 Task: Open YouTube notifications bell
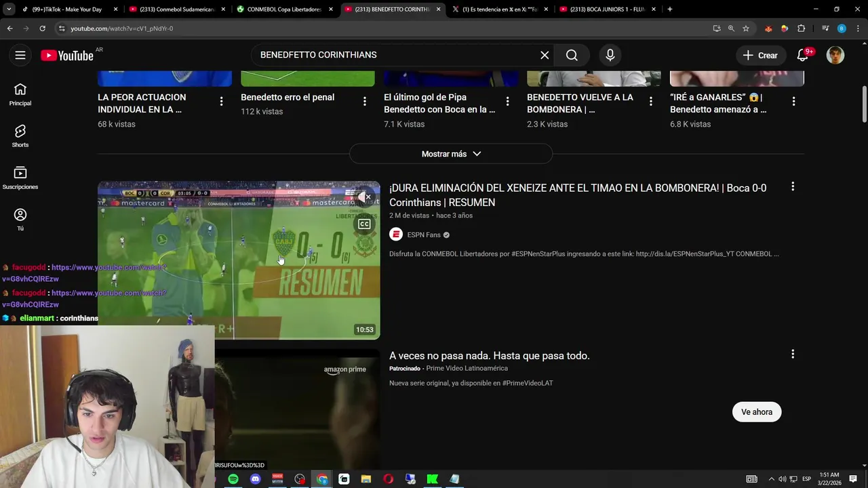803,56
